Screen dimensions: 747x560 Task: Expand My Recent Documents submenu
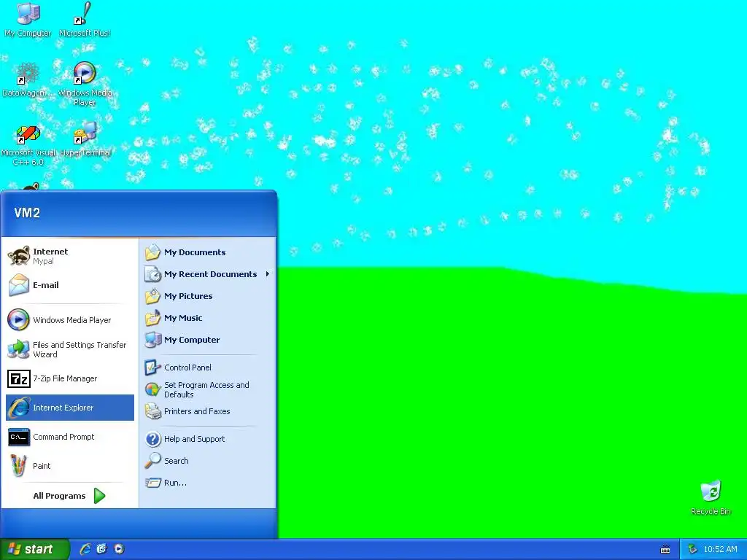click(208, 274)
